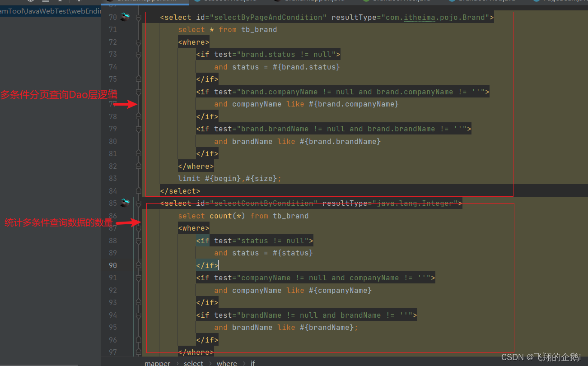
Task: Click the text and status = #{status}
Action: click(264, 253)
